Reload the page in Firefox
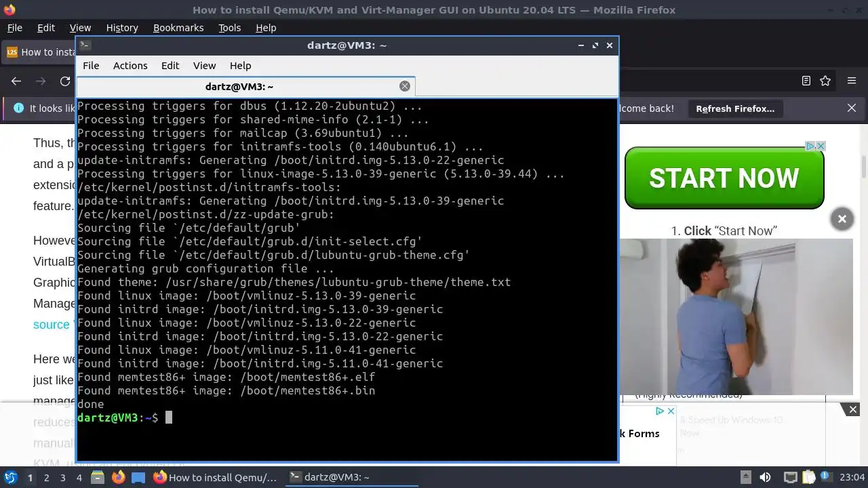Screen dimensions: 868x488 click(65, 81)
